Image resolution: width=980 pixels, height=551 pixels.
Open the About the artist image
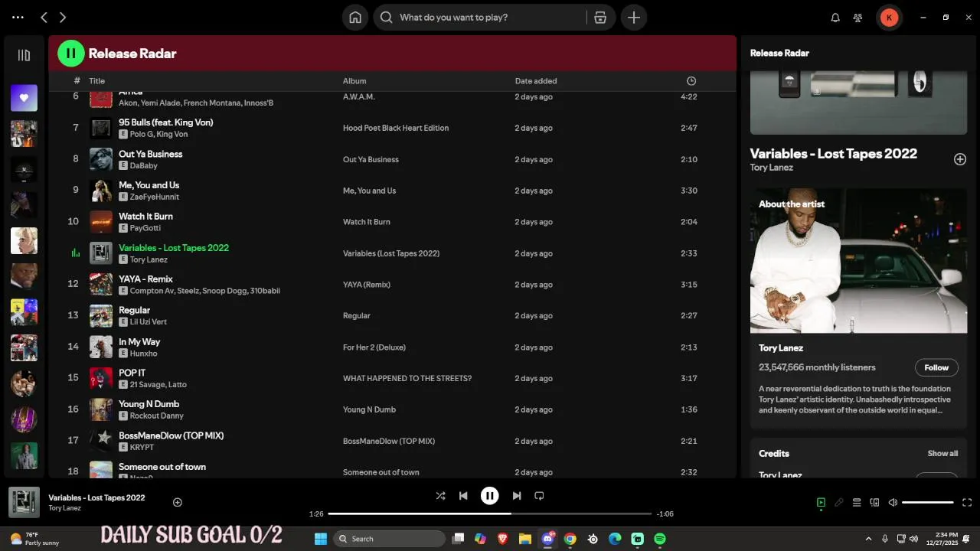(x=858, y=261)
